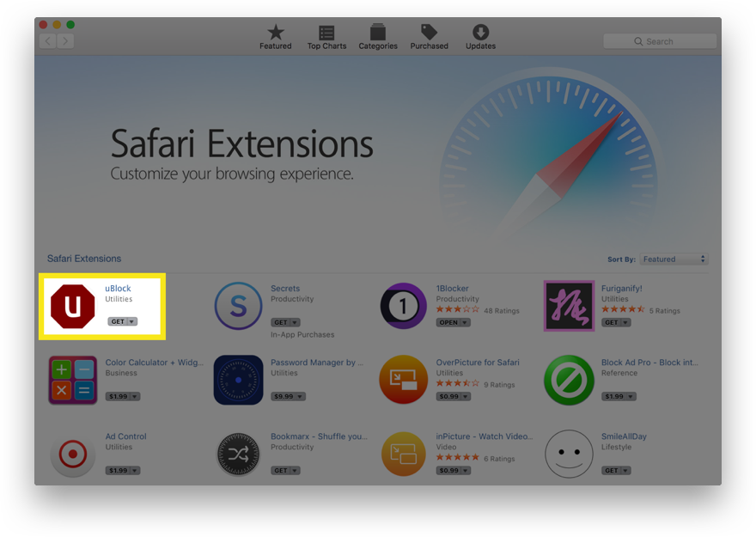The width and height of the screenshot is (756, 537).
Task: Focus the Search field
Action: point(659,41)
